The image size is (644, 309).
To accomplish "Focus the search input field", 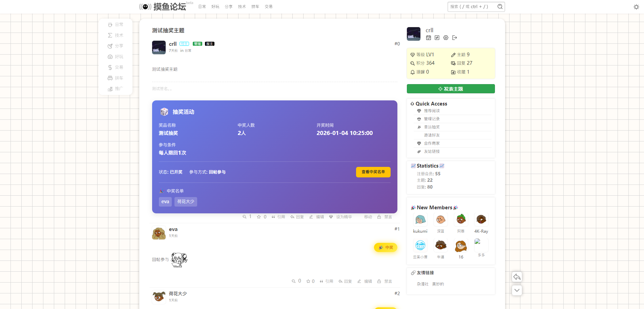I will pos(472,7).
